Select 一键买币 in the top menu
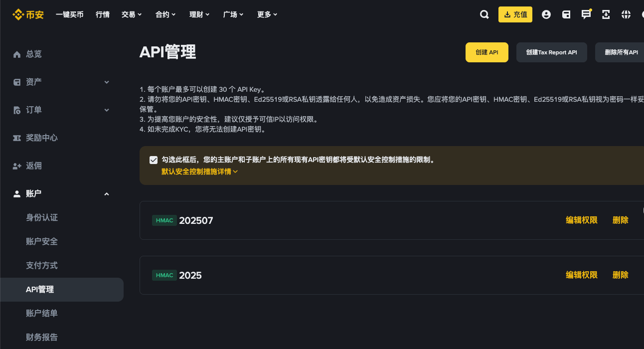Screen dimensions: 644x349 click(70, 14)
